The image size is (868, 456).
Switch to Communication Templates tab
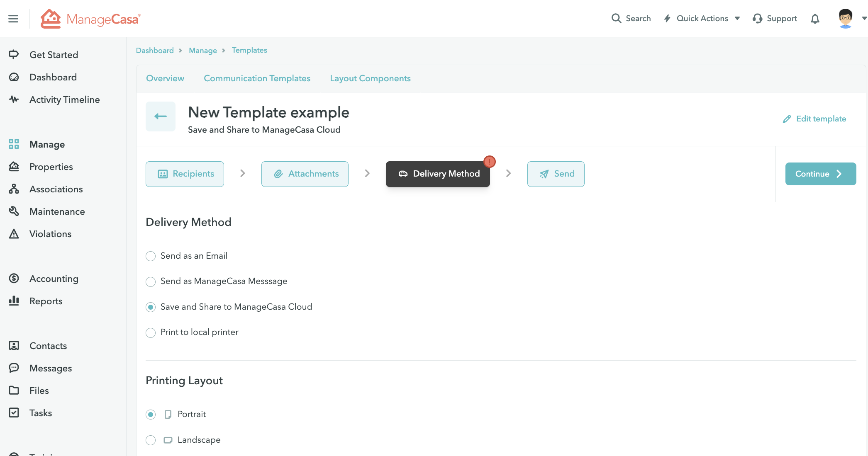point(257,78)
